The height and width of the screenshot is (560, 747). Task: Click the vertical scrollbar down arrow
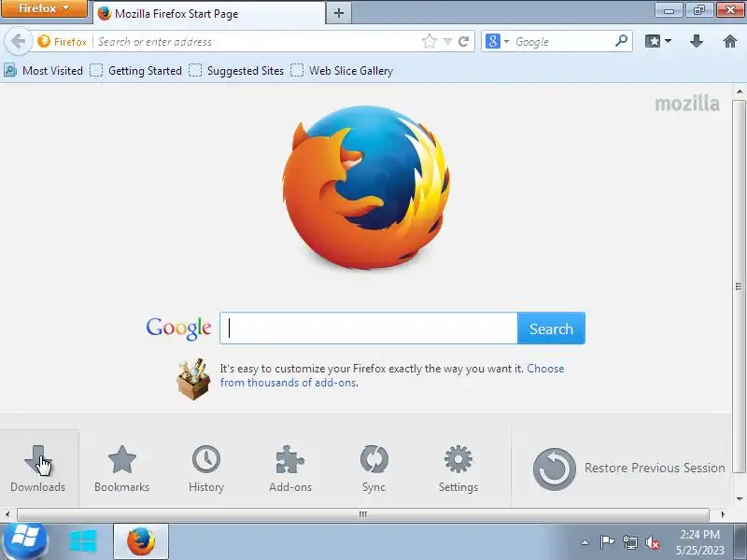click(x=739, y=499)
